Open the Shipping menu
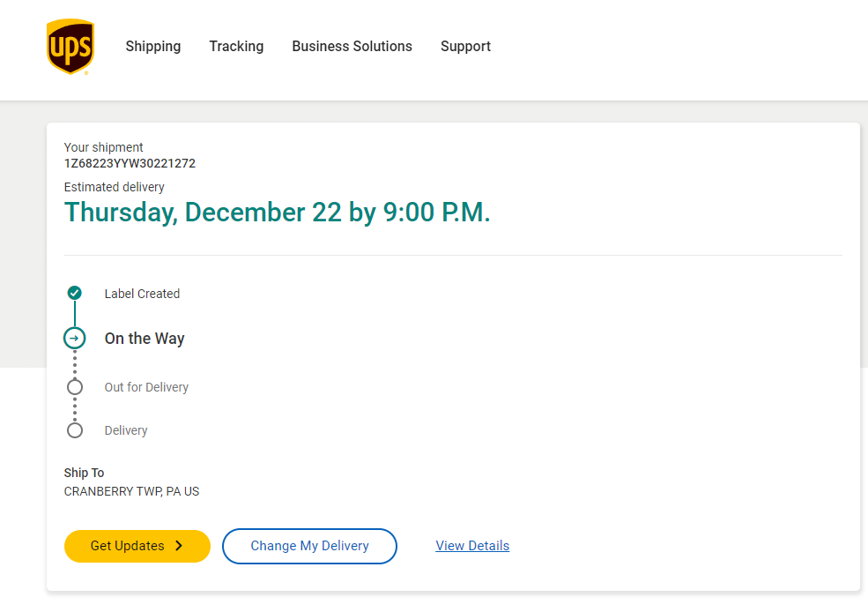Image resolution: width=868 pixels, height=612 pixels. click(153, 47)
